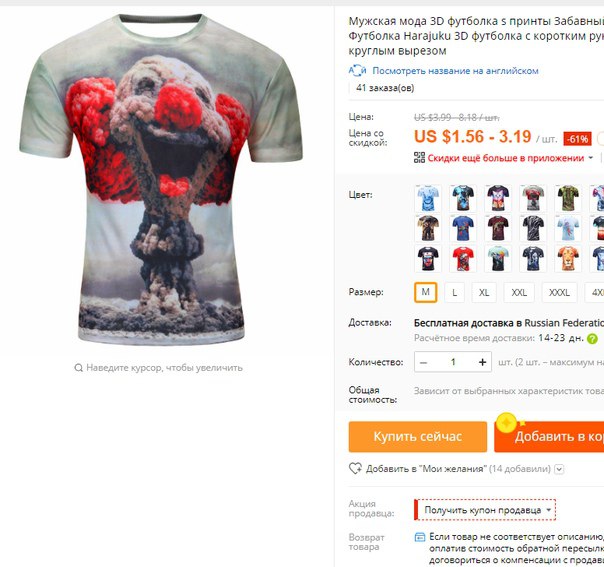Select size XXXL

[x=559, y=292]
